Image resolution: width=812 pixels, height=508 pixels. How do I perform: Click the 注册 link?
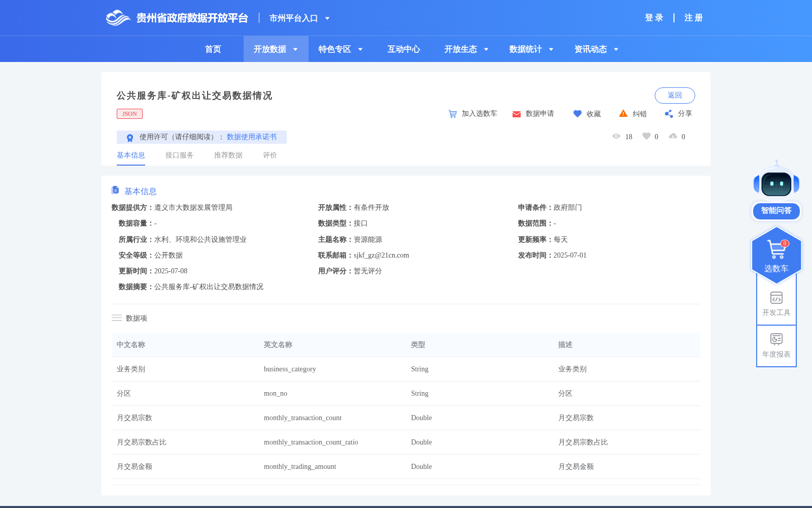coord(694,18)
